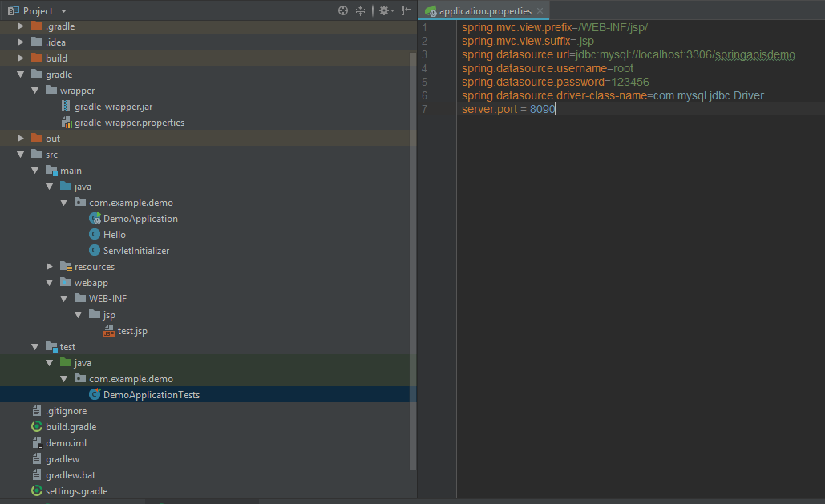The width and height of the screenshot is (825, 504).
Task: Collapse the webapp folder
Action: point(50,283)
